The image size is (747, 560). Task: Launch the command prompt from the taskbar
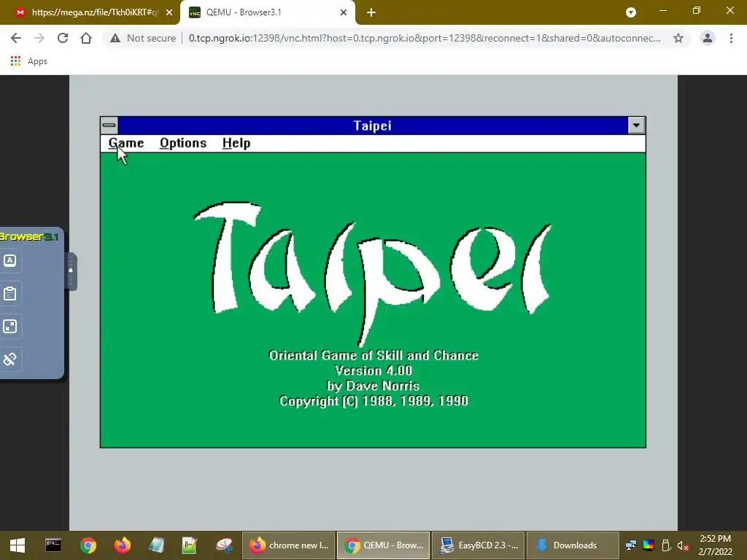[53, 545]
